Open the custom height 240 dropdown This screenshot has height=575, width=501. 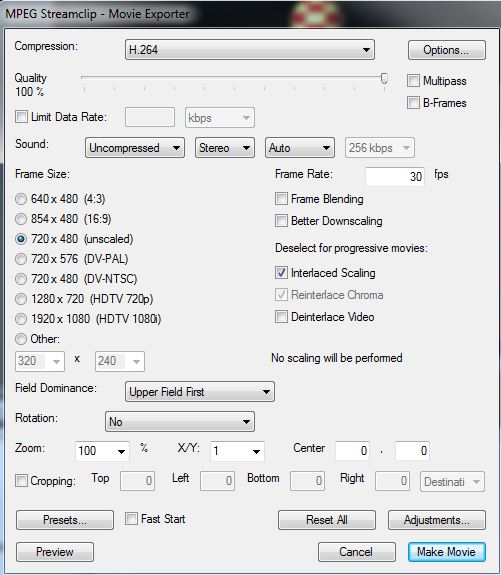tap(120, 361)
